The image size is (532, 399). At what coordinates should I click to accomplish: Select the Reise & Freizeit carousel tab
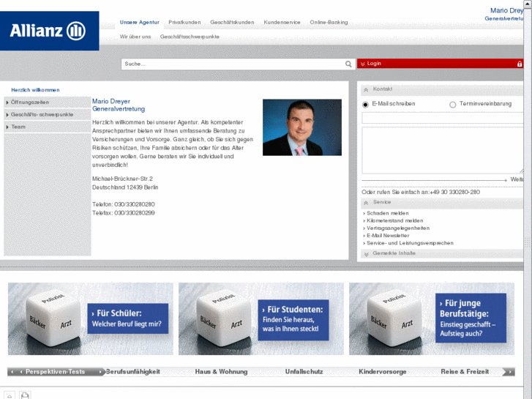[x=465, y=372]
